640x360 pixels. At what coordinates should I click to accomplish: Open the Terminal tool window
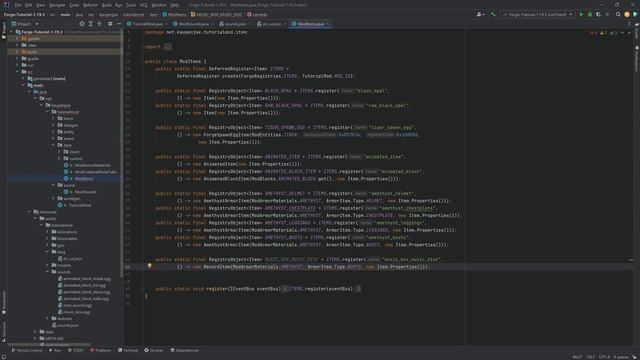[128, 350]
